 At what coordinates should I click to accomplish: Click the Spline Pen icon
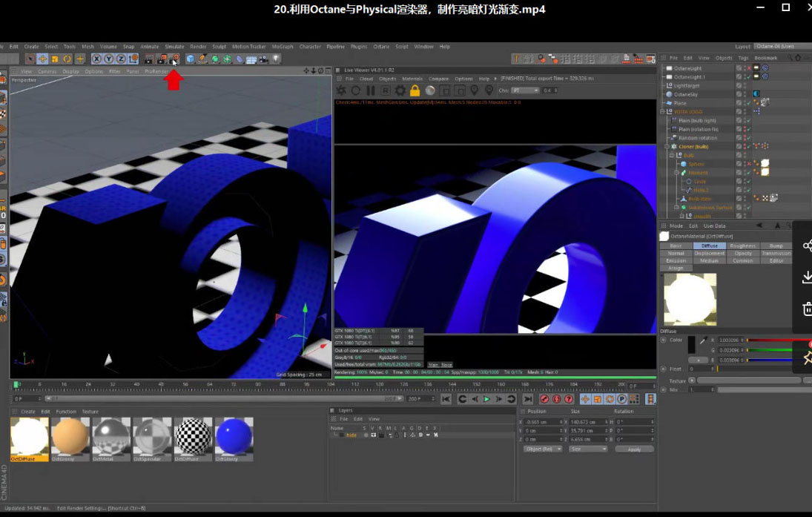pos(203,59)
